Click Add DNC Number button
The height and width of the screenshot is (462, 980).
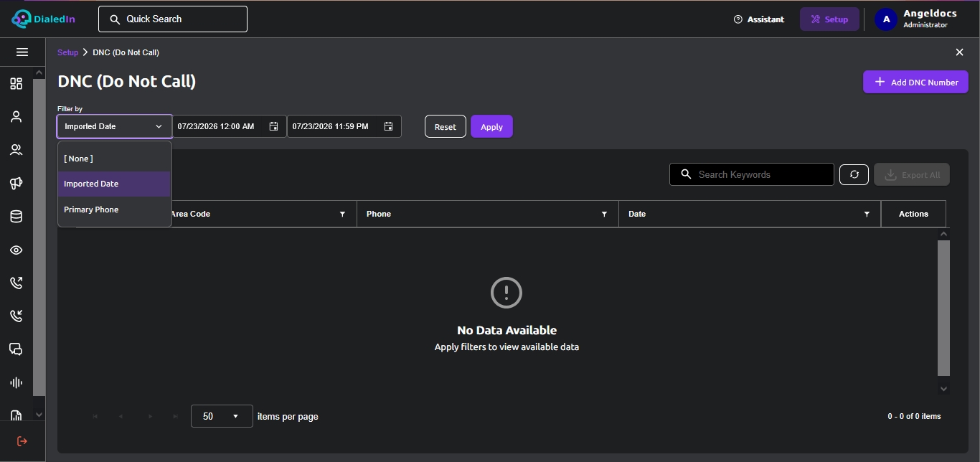point(915,82)
